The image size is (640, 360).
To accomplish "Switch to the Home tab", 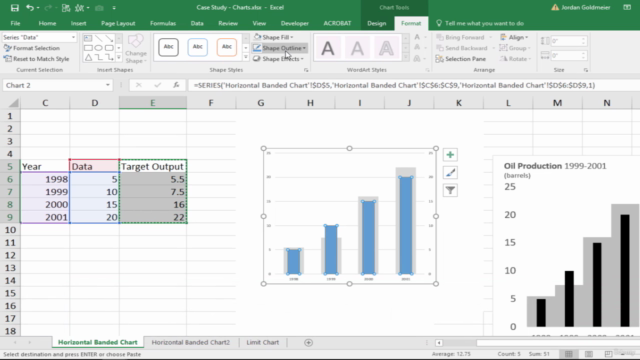I will (x=47, y=23).
